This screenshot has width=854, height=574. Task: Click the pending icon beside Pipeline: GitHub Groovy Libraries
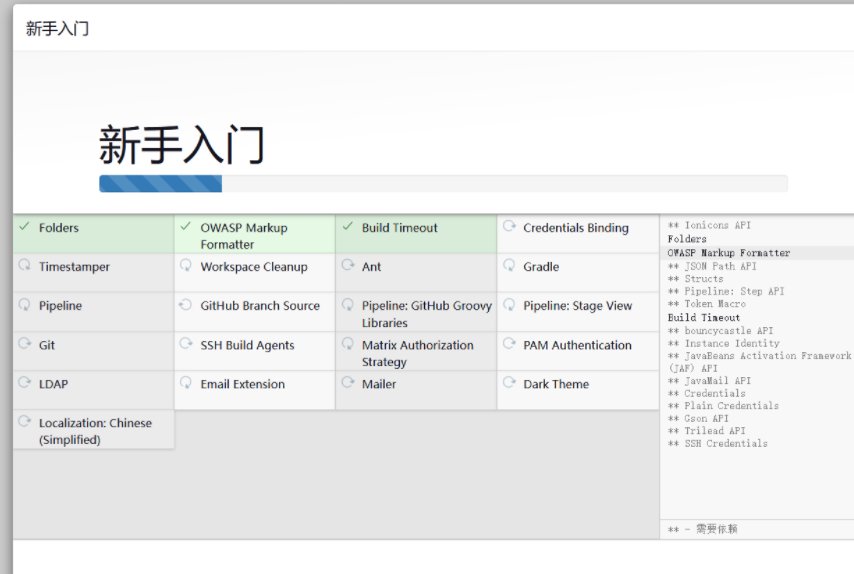[x=347, y=304]
